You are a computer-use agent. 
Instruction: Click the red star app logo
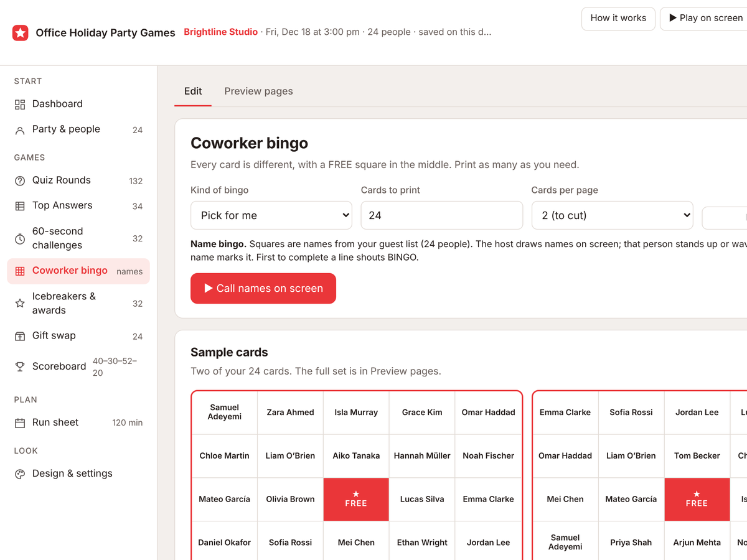(21, 33)
